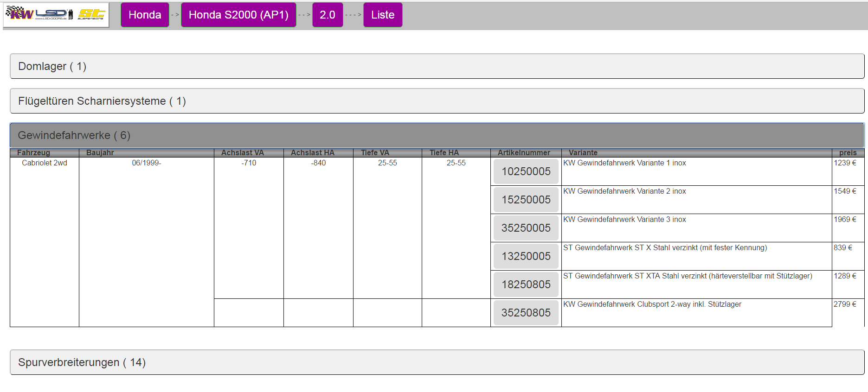Click the Liste breadcrumb button
Image resolution: width=868 pixels, height=392 pixels.
click(383, 15)
